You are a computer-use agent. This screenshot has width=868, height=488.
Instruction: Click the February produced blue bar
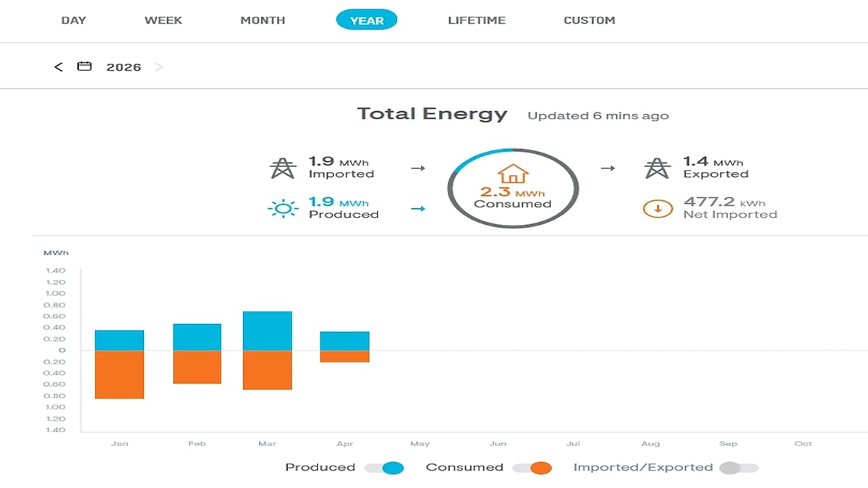(x=197, y=337)
